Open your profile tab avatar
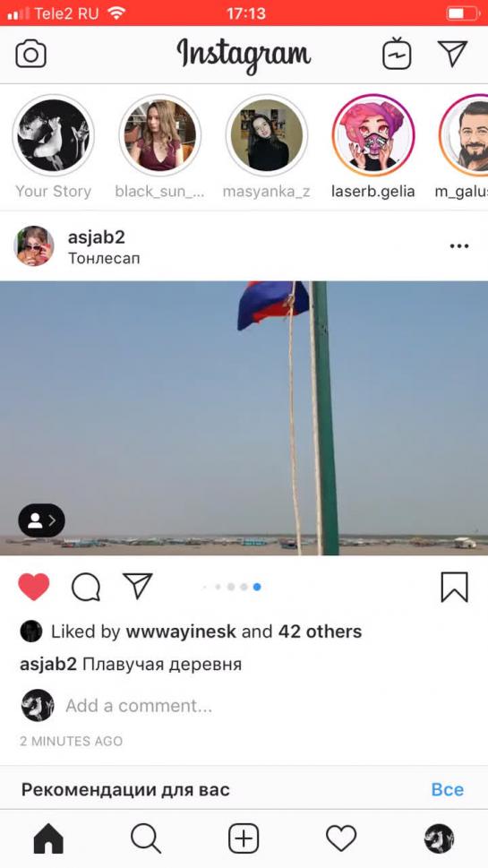Screen dimensions: 488x868 pos(439,838)
